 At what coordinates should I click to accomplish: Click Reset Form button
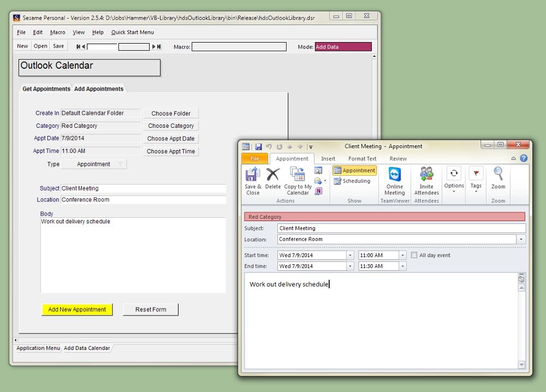click(151, 310)
